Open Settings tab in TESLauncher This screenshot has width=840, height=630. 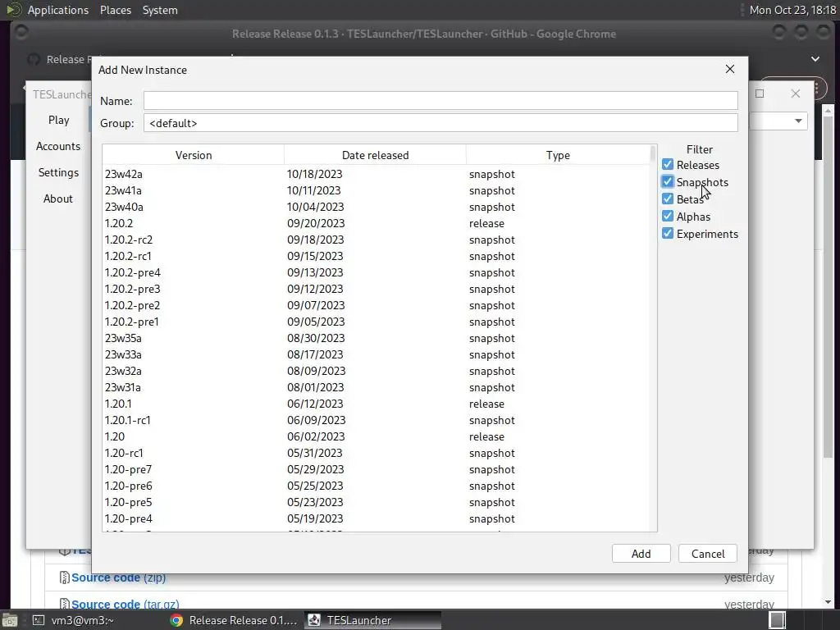tap(58, 172)
